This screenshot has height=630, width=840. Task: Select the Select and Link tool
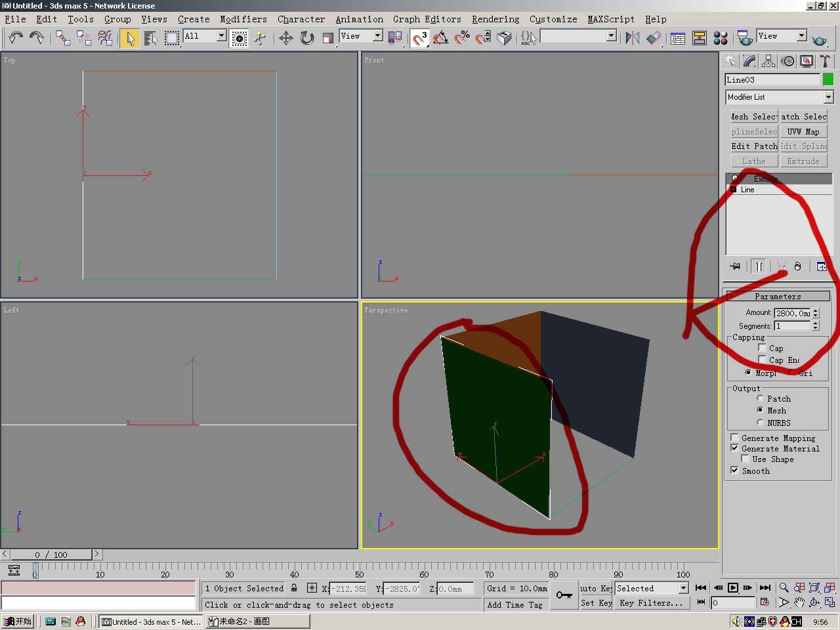(x=62, y=38)
